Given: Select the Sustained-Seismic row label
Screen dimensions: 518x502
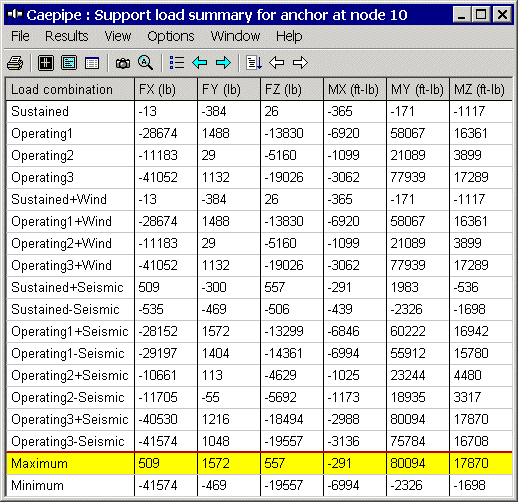Looking at the screenshot, I should click(x=65, y=309).
